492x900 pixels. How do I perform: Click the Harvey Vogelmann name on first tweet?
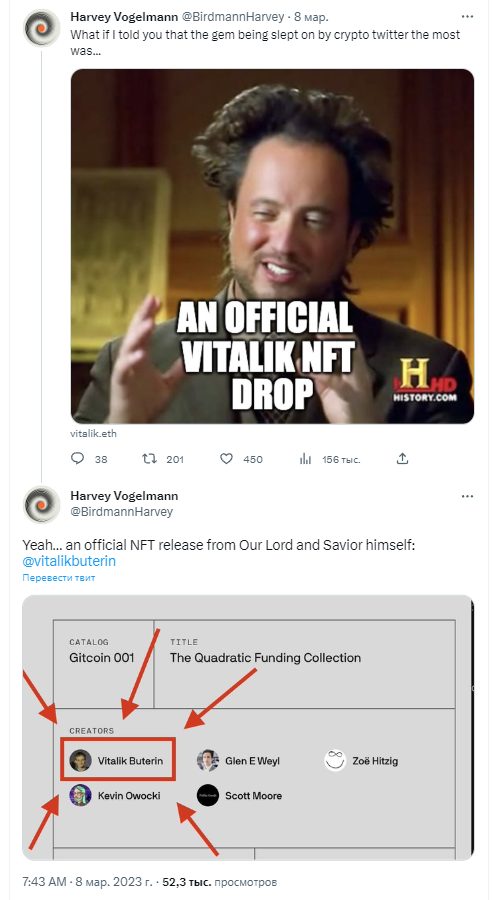[x=124, y=17]
